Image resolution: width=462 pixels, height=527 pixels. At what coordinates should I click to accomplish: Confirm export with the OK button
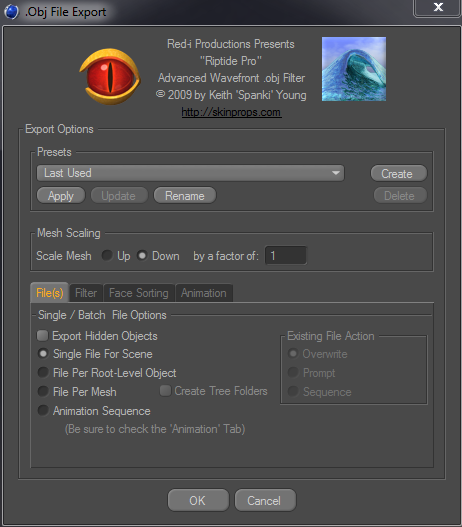point(198,500)
